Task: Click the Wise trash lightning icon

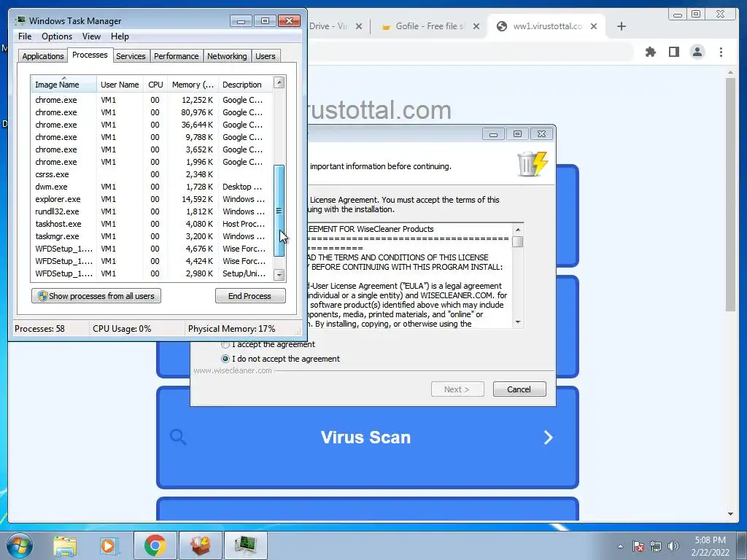Action: tap(533, 164)
